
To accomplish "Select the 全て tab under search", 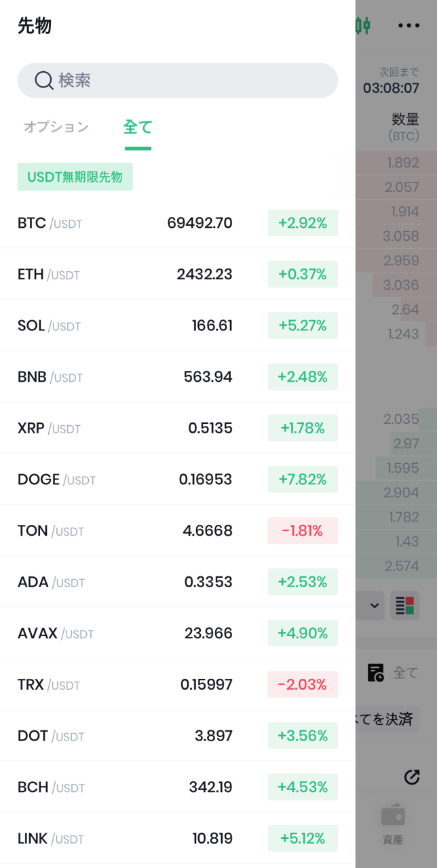I will coord(138,127).
